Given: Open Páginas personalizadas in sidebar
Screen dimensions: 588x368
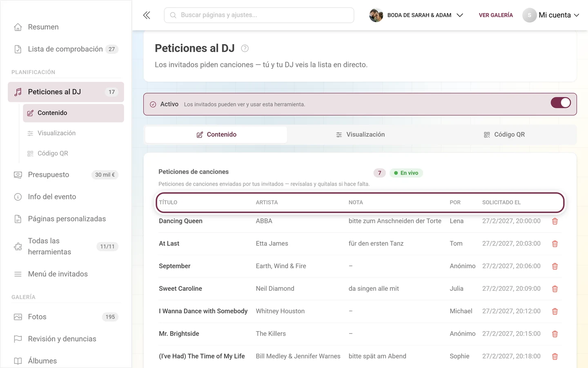Looking at the screenshot, I should coord(66,219).
